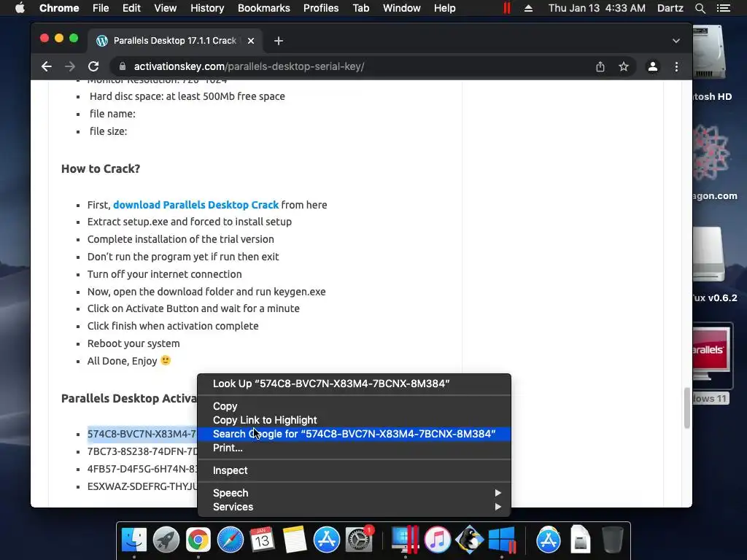The width and height of the screenshot is (747, 560).
Task: Launch Launchpad from the Dock
Action: coord(166,540)
